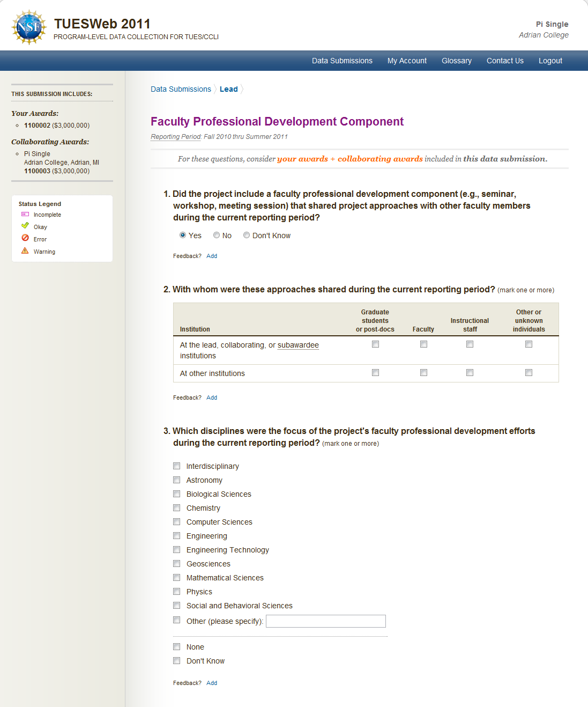
Task: Select the Yes radio button
Action: [x=183, y=235]
